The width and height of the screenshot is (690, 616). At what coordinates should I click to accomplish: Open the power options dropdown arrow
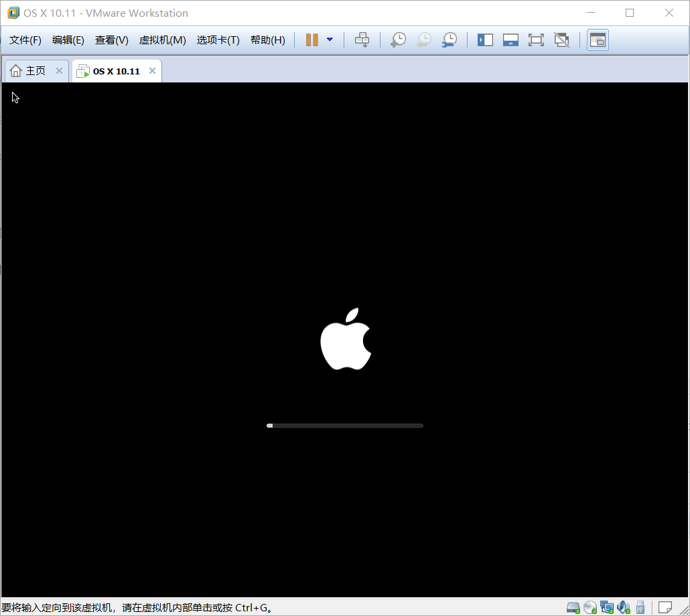tap(330, 40)
